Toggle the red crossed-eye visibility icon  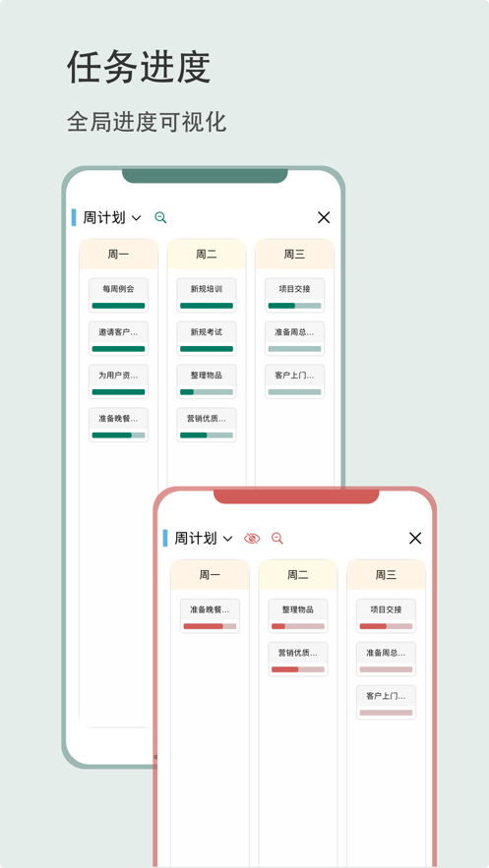click(252, 538)
